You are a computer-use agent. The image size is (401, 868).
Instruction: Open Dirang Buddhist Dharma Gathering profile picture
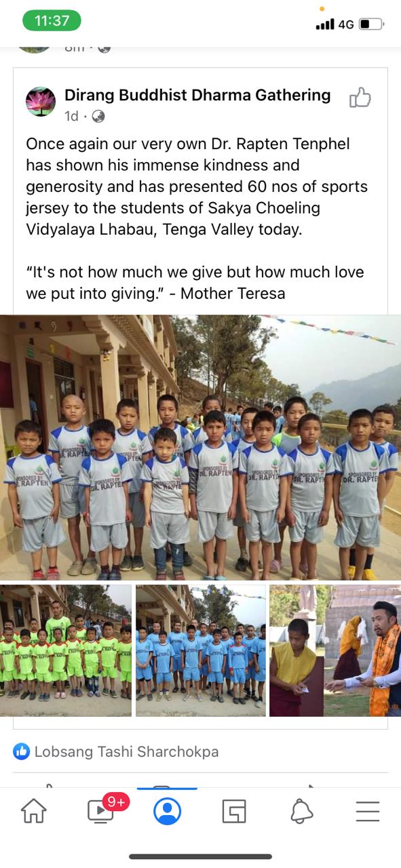[40, 102]
